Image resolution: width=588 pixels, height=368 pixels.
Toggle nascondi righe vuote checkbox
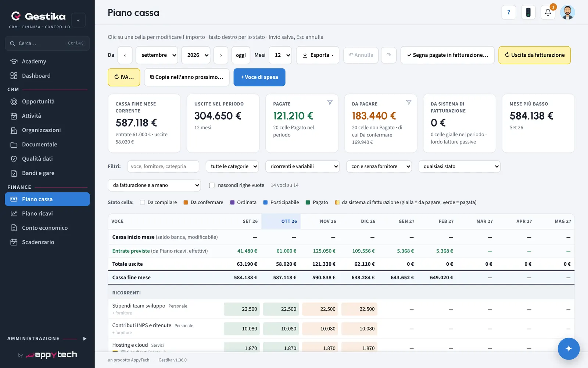coord(212,185)
